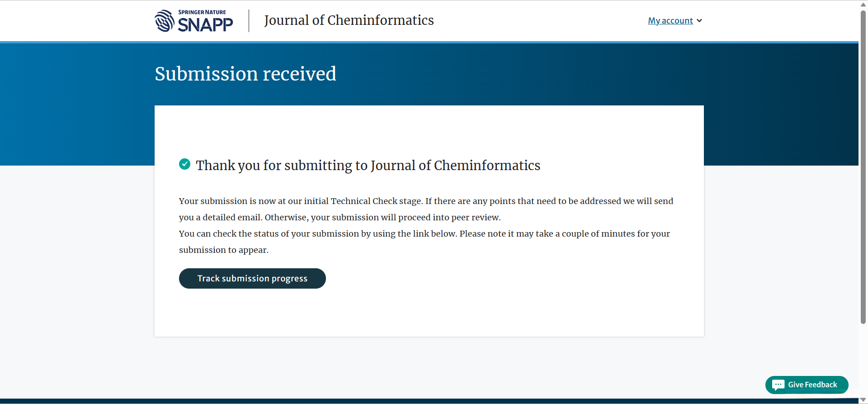
Task: Click the green checkmark success icon
Action: coord(184,164)
